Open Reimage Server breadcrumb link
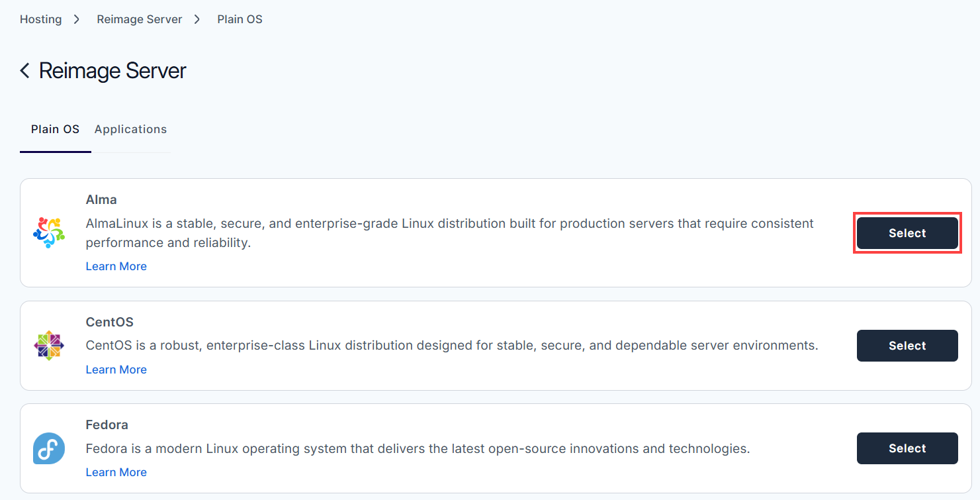This screenshot has height=500, width=980. 140,19
